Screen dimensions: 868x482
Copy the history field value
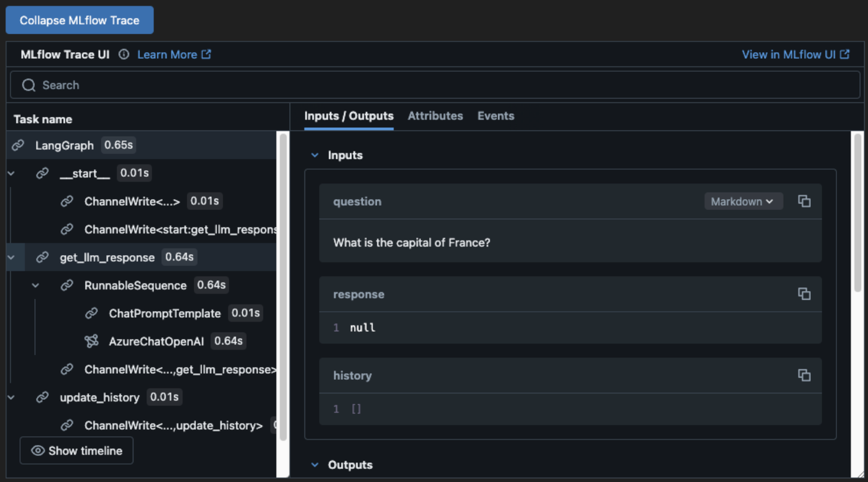pos(804,375)
